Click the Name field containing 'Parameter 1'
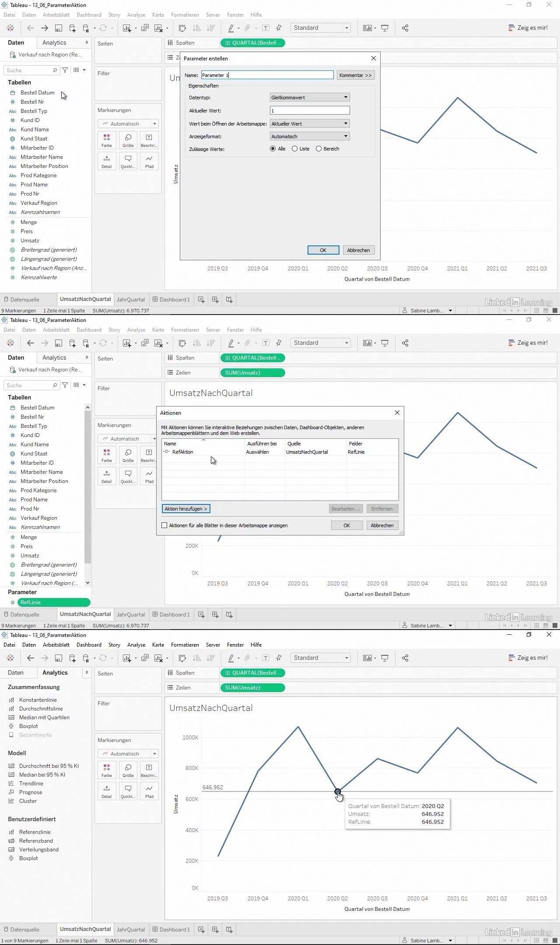 pos(267,75)
